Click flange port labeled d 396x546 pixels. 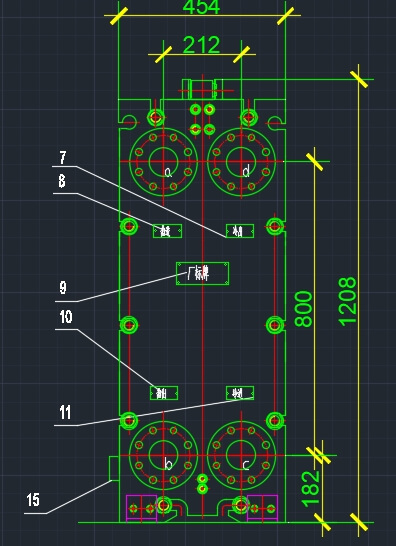click(x=241, y=162)
